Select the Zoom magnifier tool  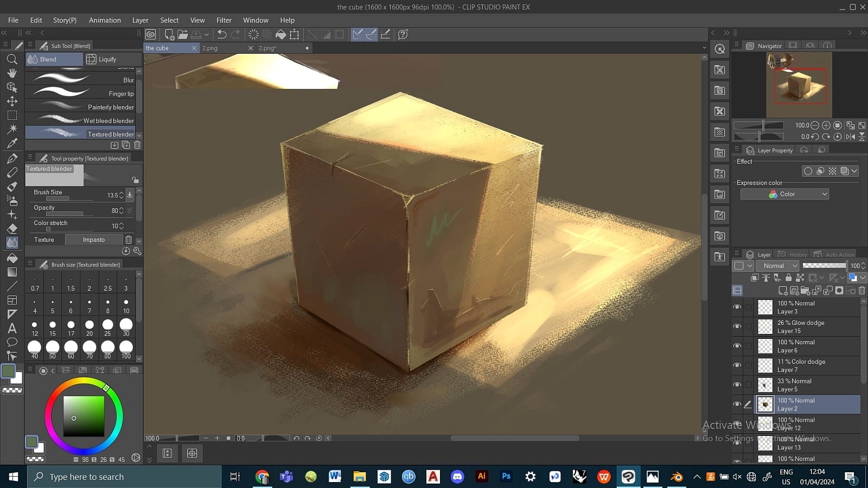click(x=12, y=59)
